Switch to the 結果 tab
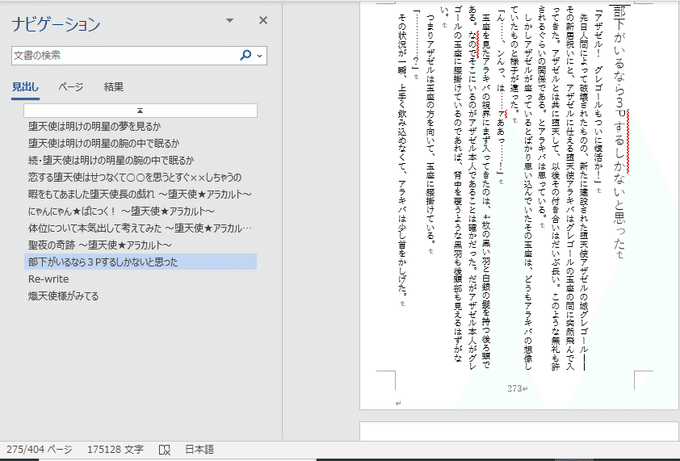Viewport: 680px width, 461px height. 114,87
